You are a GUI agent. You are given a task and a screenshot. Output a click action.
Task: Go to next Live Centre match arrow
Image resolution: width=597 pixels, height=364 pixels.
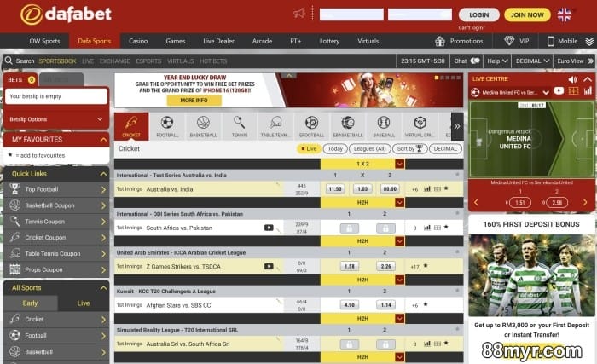[x=585, y=203]
